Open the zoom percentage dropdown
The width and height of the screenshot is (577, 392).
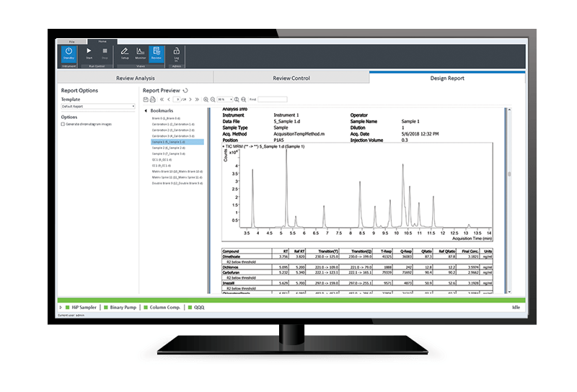click(225, 99)
